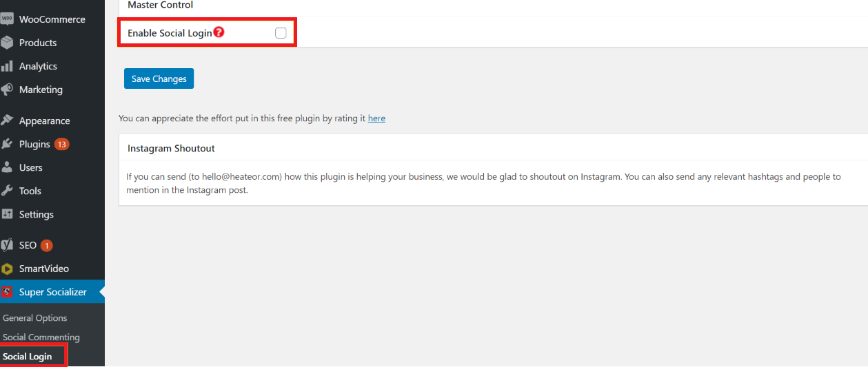Open the WooCommerce menu
This screenshot has height=367, width=868.
pyautogui.click(x=52, y=19)
